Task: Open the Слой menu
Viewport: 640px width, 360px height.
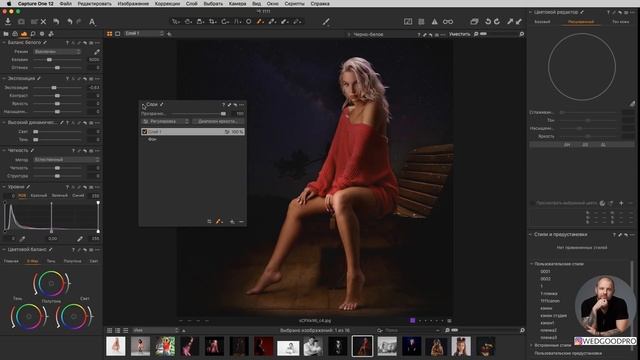Action: point(191,3)
